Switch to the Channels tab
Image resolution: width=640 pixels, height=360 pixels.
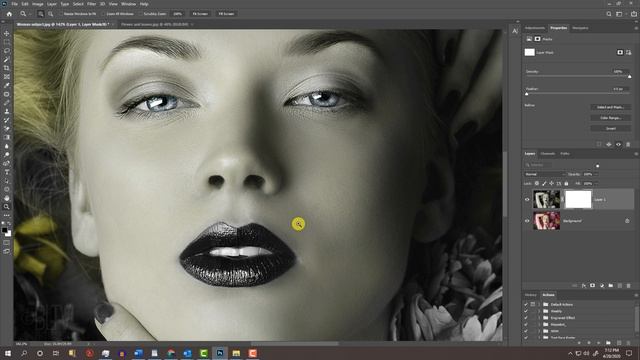(x=547, y=154)
